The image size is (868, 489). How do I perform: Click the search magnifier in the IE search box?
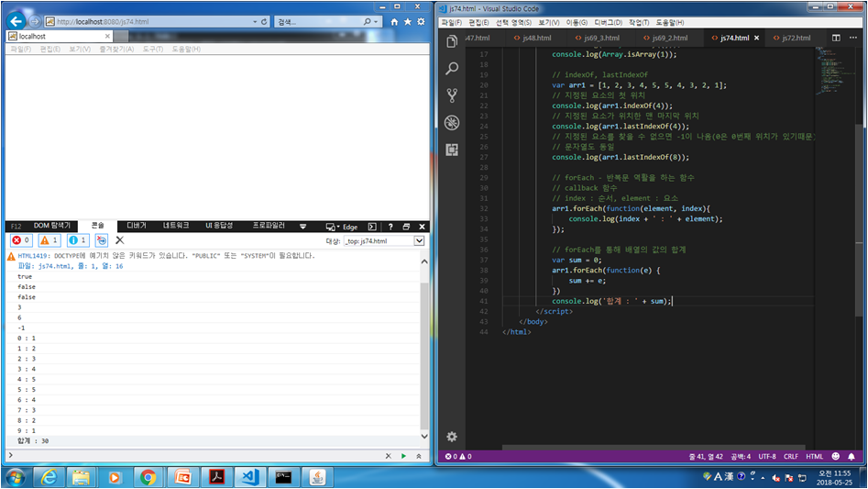[367, 22]
